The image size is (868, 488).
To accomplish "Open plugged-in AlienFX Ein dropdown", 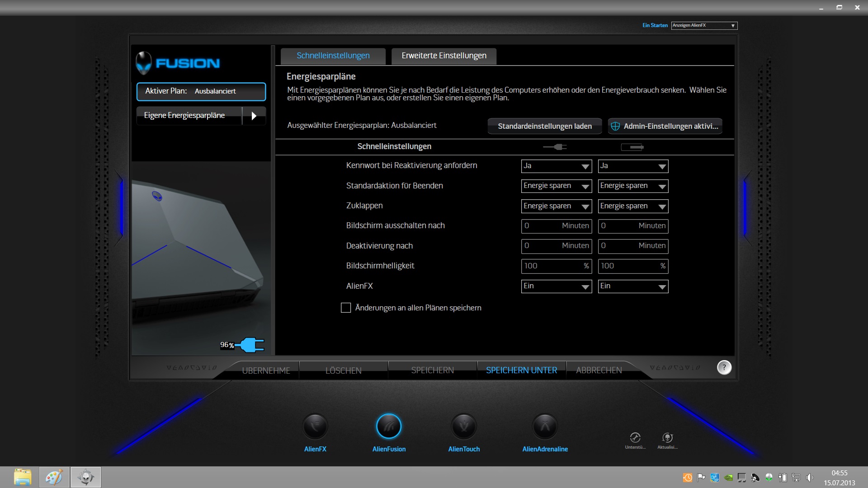I will point(556,286).
